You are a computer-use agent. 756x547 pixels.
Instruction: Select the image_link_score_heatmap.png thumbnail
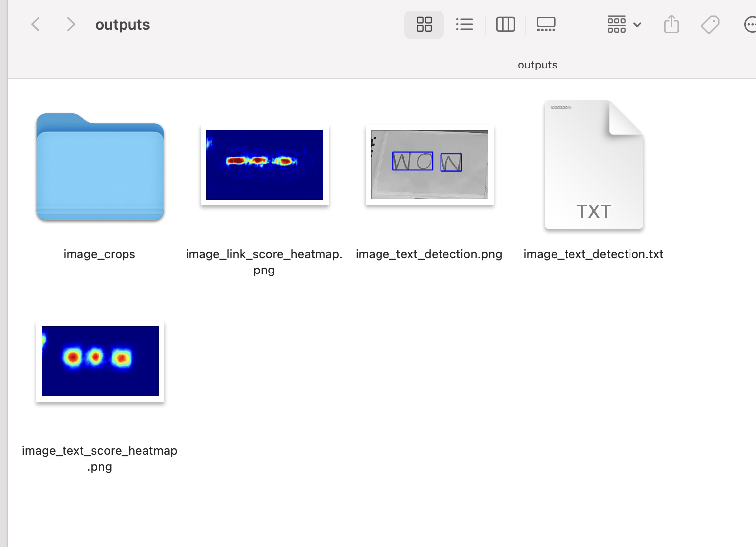click(265, 164)
